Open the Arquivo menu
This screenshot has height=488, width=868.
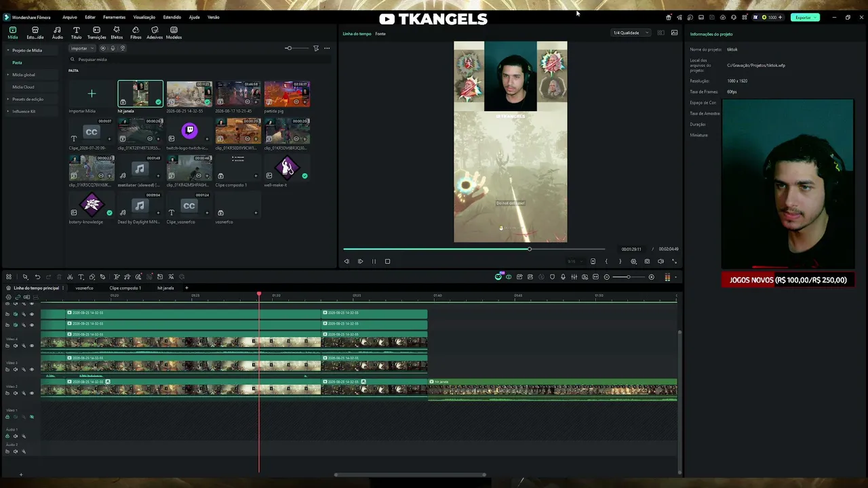coord(69,17)
